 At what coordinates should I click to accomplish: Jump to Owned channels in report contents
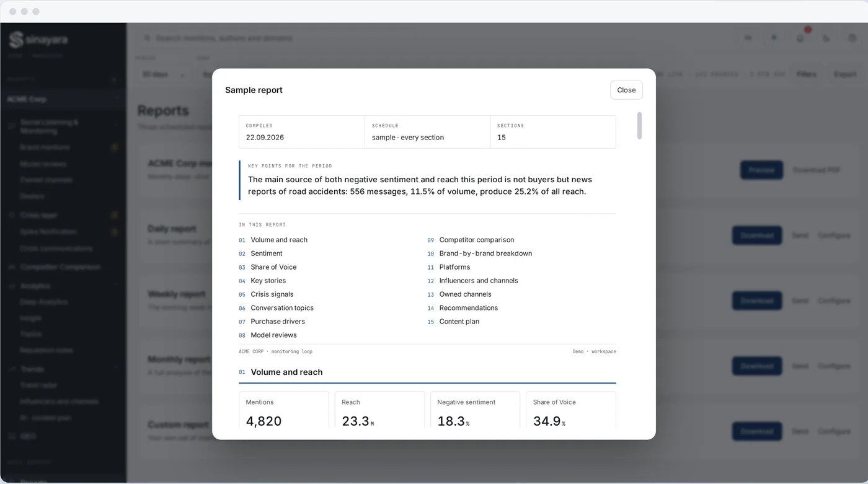click(465, 294)
